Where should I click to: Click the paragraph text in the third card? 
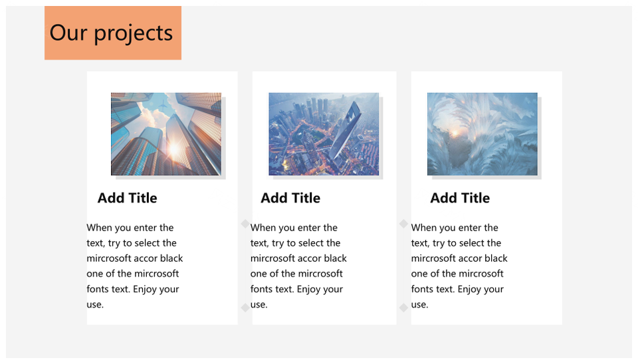click(x=459, y=266)
